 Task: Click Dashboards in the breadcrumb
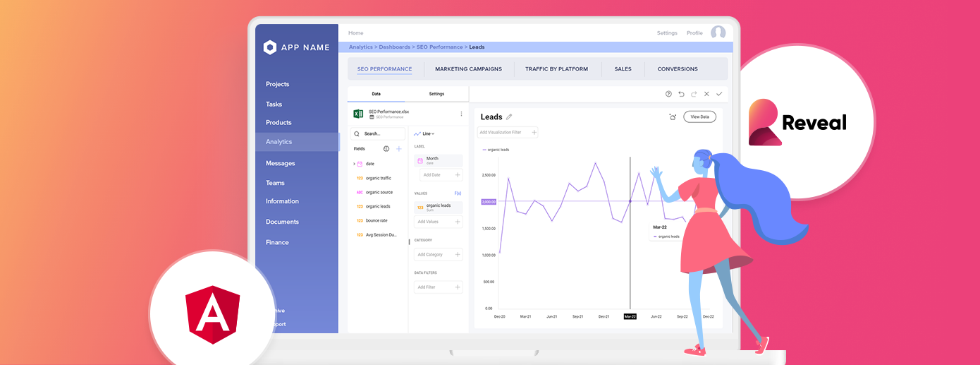click(x=394, y=47)
